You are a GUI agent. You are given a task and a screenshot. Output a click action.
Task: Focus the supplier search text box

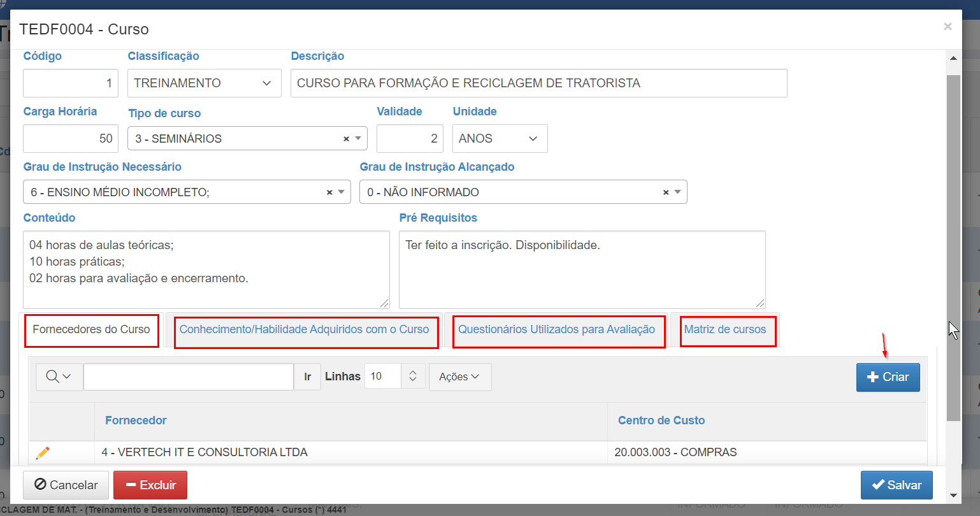(189, 376)
